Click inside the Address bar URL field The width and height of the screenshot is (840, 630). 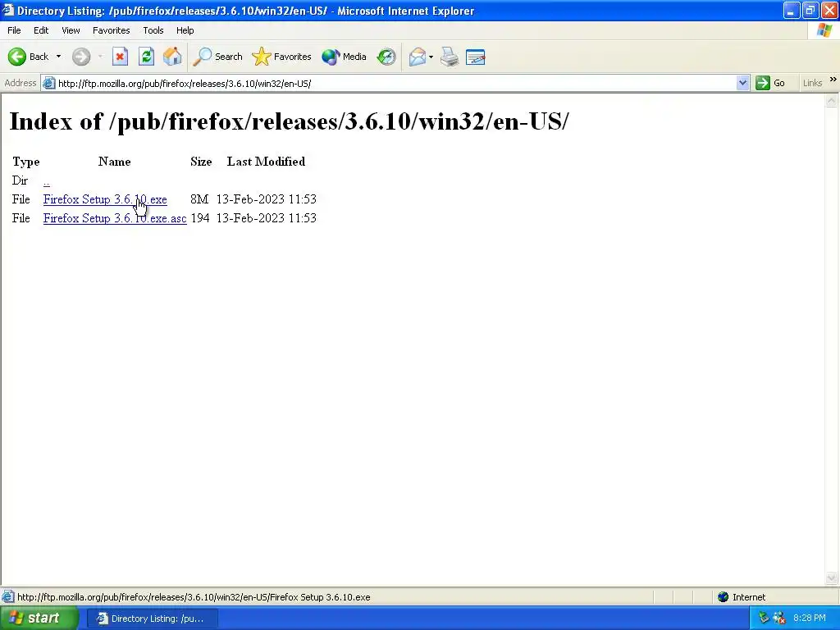point(395,84)
